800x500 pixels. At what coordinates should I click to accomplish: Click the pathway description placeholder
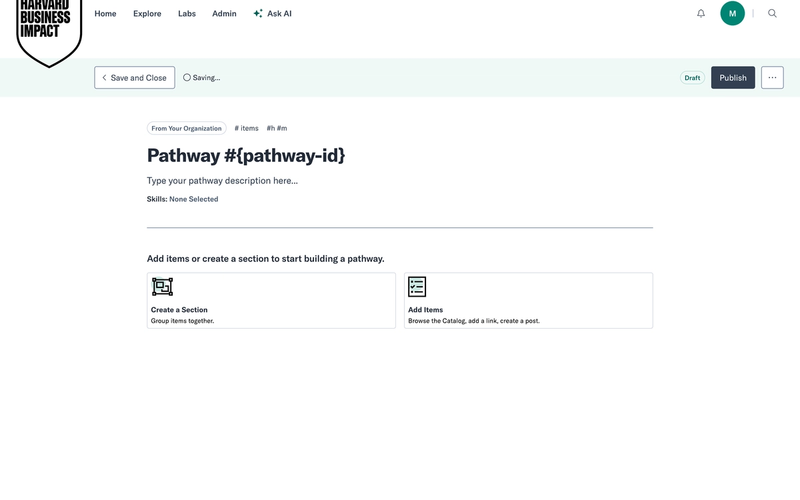[x=222, y=181]
